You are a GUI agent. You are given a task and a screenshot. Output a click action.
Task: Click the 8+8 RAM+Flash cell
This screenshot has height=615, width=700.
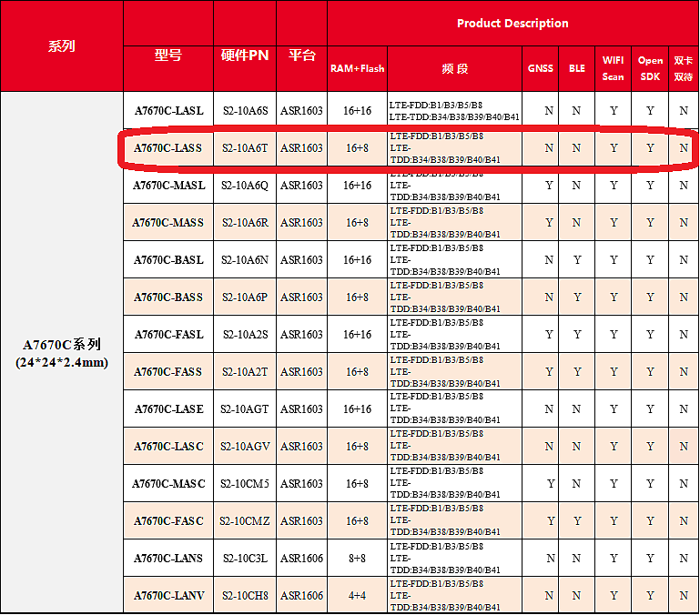click(357, 558)
